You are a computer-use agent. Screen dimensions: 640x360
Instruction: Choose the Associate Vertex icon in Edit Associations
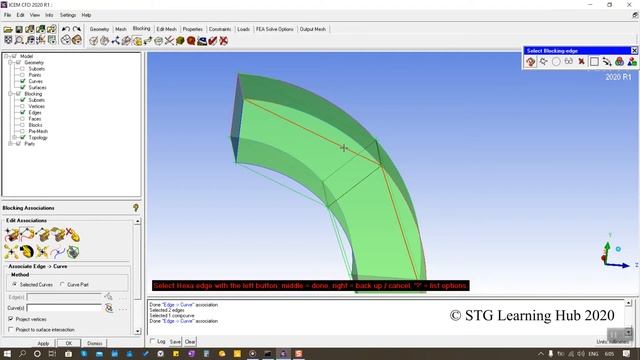(12, 235)
